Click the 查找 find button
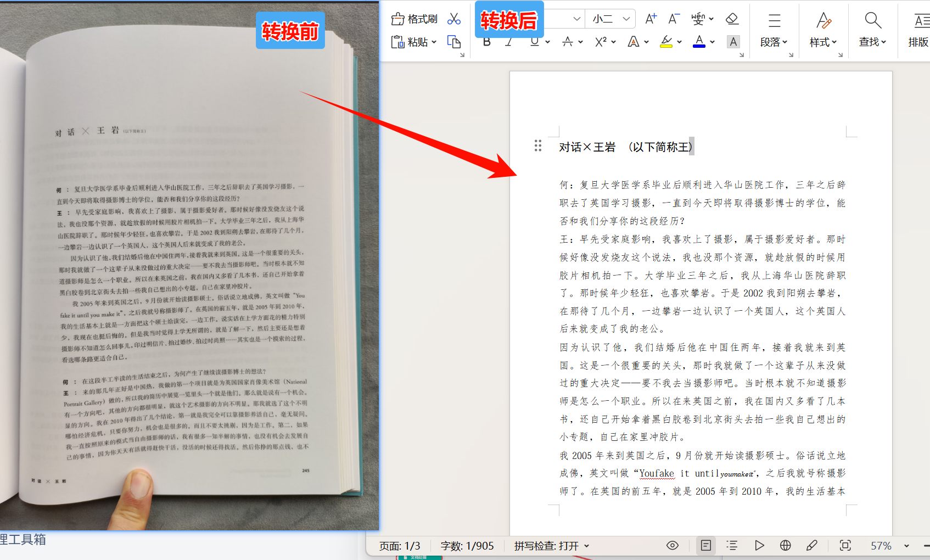 pos(872,30)
